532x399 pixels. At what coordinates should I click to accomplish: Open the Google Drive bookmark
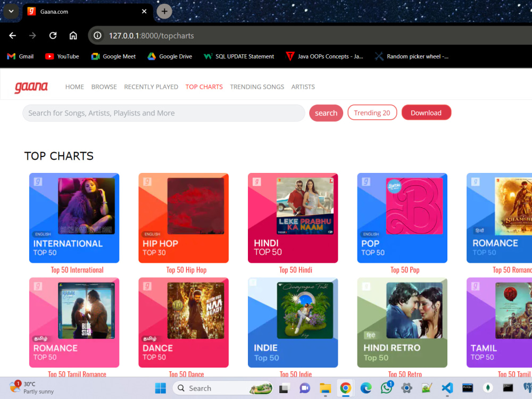tap(170, 56)
